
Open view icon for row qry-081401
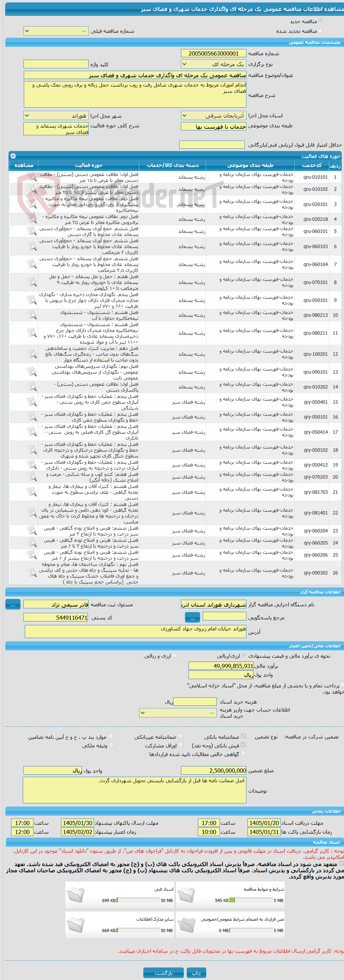tap(32, 512)
